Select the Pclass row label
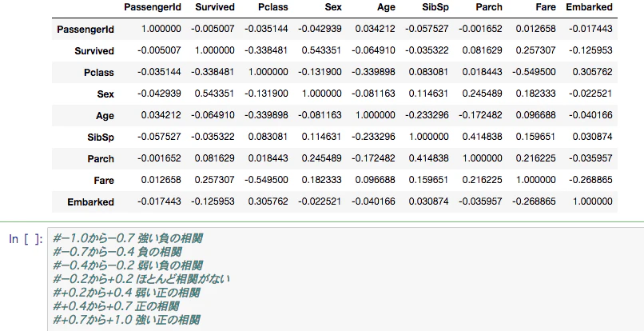The width and height of the screenshot is (644, 331). pos(99,73)
